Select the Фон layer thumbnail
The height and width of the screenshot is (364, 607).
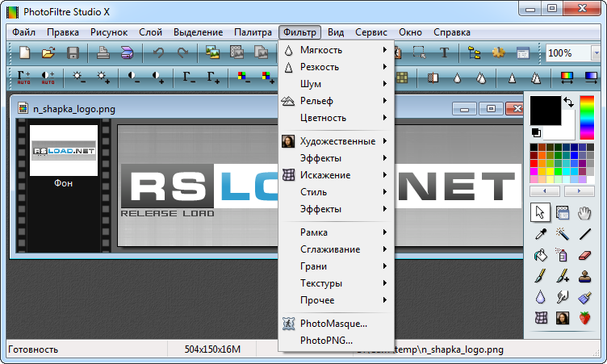[x=64, y=150]
